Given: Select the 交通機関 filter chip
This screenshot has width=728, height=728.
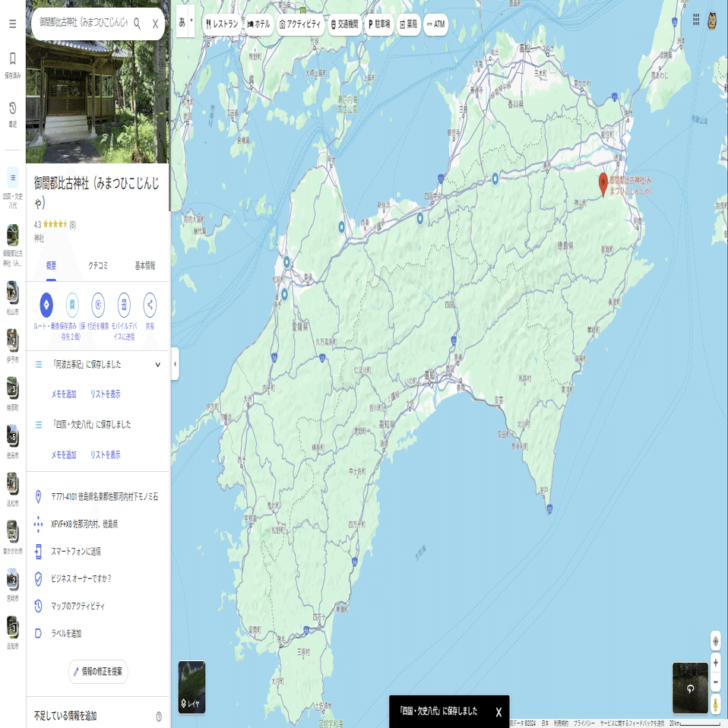Looking at the screenshot, I should click(344, 24).
